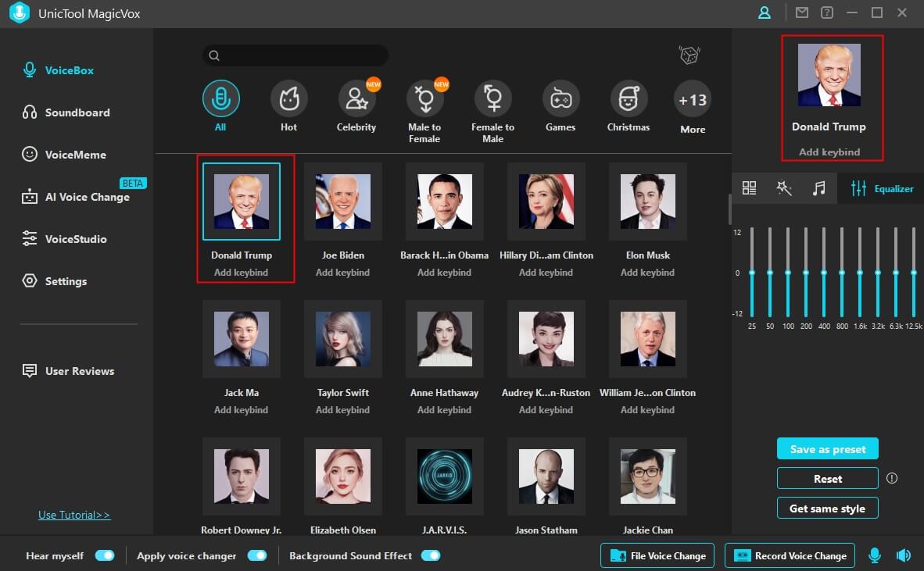This screenshot has height=571, width=924.
Task: Switch to the Equalizer tab
Action: coord(881,188)
